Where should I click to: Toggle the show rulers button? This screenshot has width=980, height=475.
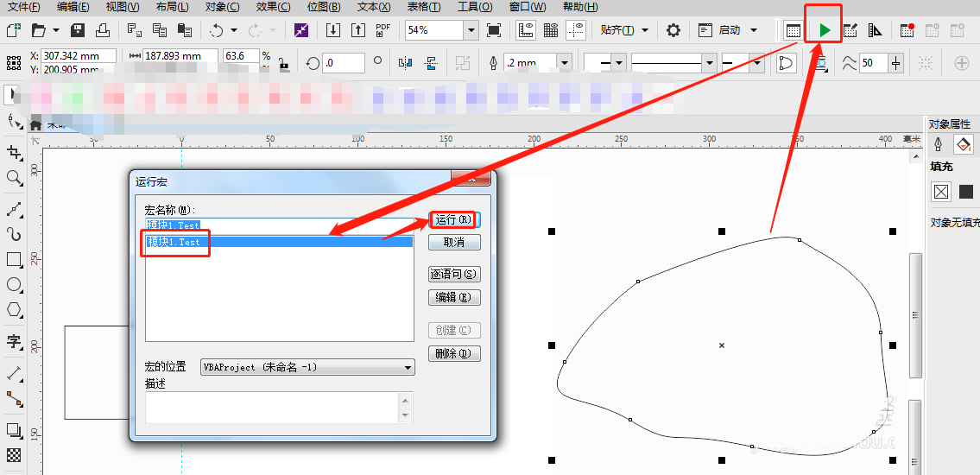[x=526, y=30]
